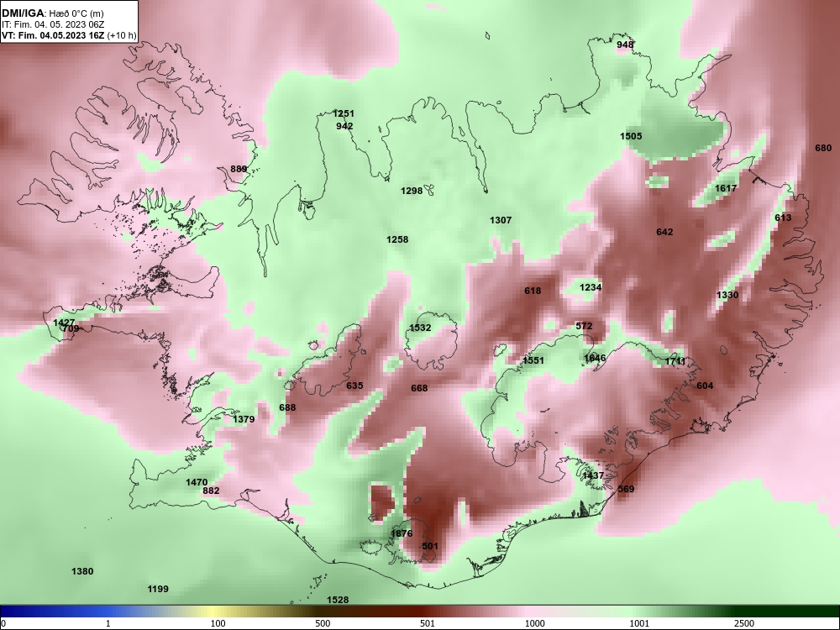840x630 pixels.
Task: Pick the yellow segment of the color scale
Action: coord(214,612)
